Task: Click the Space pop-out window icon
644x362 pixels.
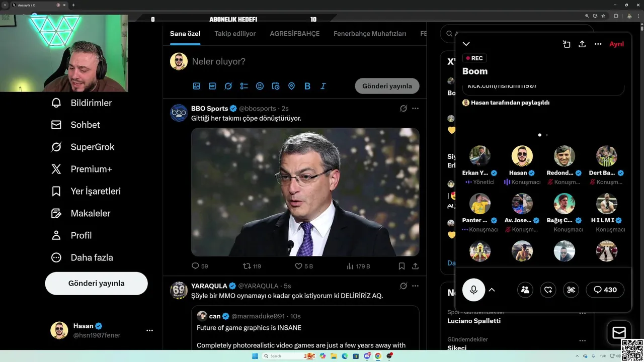Action: click(567, 44)
